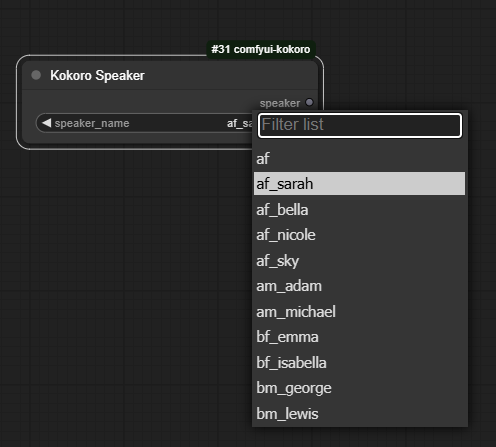
Task: Choose af_sarah from the speaker list
Action: (359, 184)
